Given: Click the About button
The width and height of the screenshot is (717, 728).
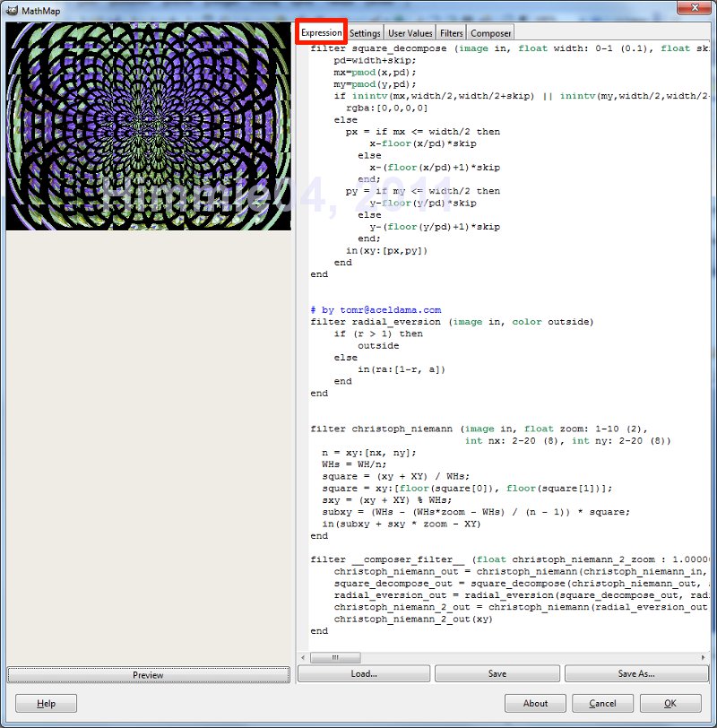Looking at the screenshot, I should tap(535, 704).
